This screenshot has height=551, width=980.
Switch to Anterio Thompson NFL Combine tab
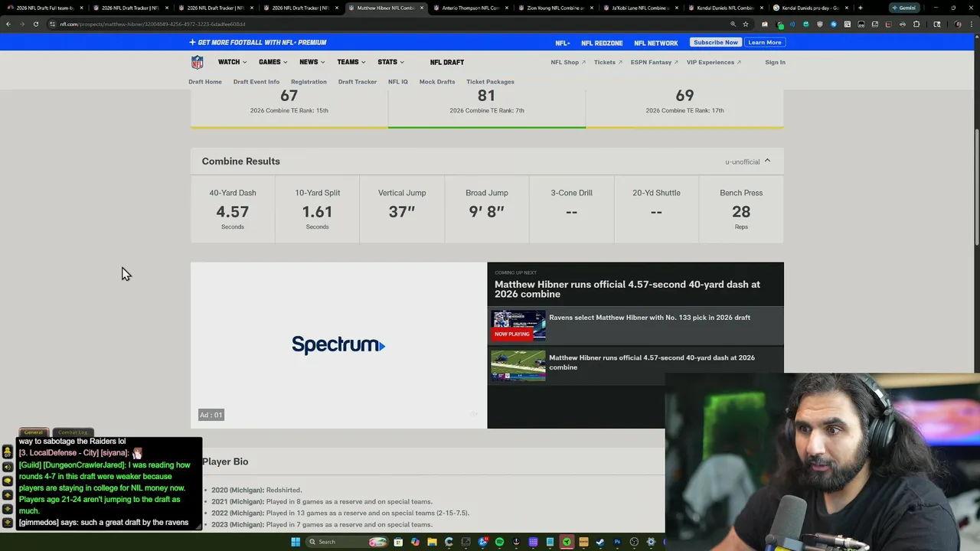click(x=470, y=8)
